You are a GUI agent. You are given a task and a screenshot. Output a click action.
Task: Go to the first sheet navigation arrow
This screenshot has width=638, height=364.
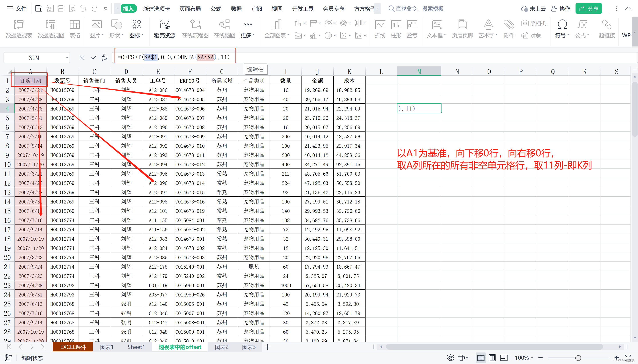(x=9, y=347)
